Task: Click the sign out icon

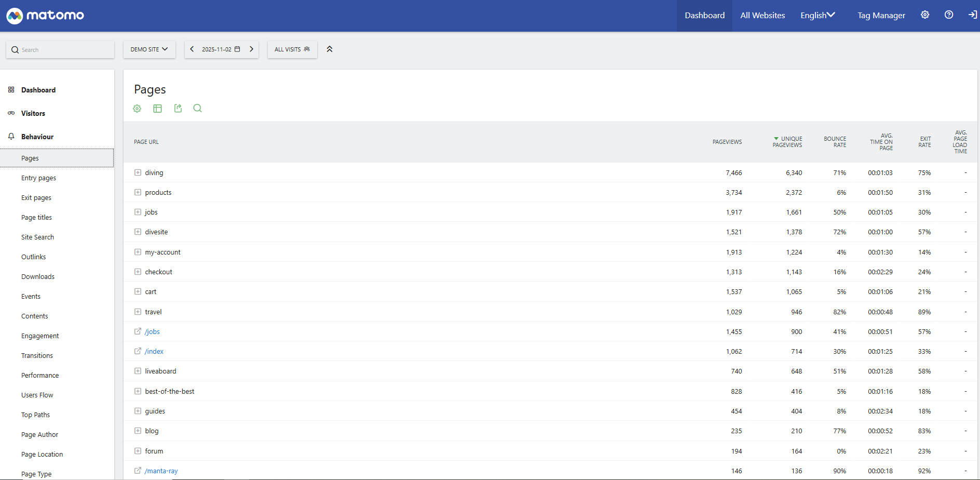Action: [x=972, y=15]
